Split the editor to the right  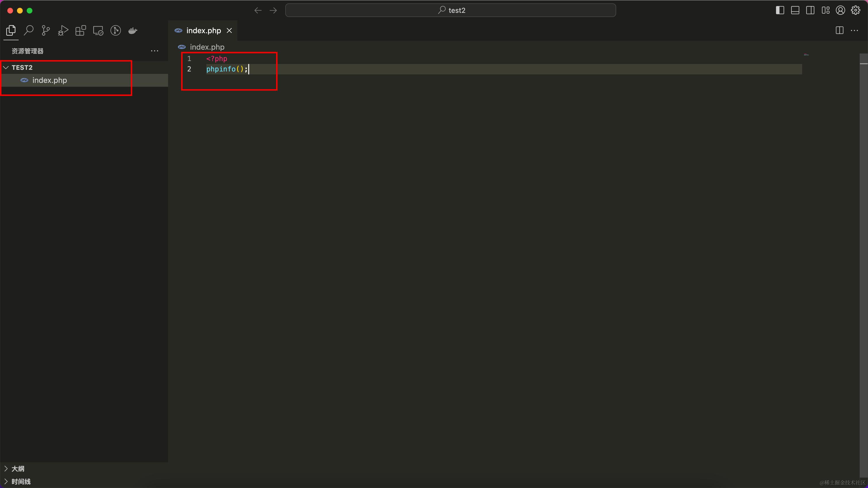pos(839,31)
